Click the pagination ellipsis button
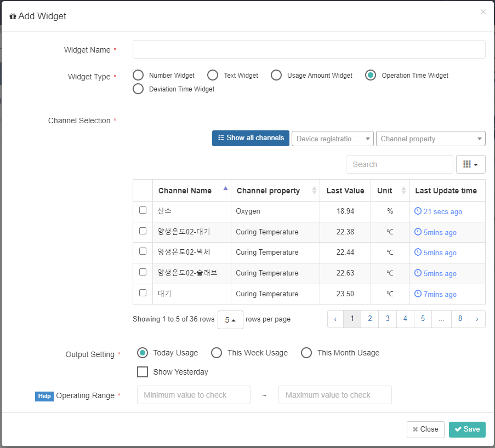Image resolution: width=495 pixels, height=448 pixels. (441, 319)
